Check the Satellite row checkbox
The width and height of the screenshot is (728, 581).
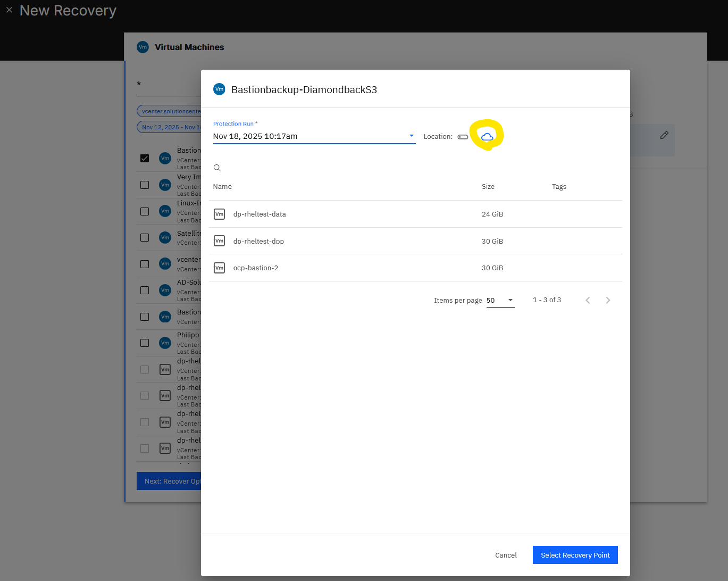pos(145,237)
